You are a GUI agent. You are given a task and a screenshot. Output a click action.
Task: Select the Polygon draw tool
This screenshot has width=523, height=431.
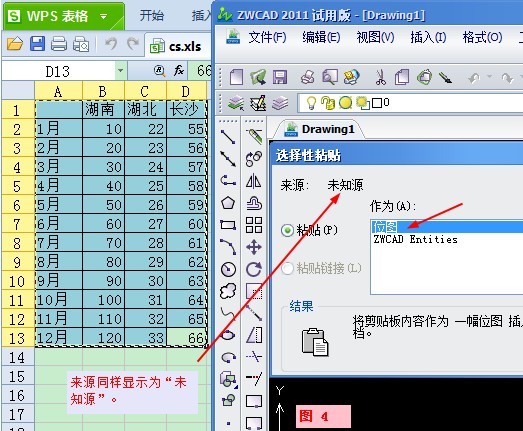pos(228,203)
